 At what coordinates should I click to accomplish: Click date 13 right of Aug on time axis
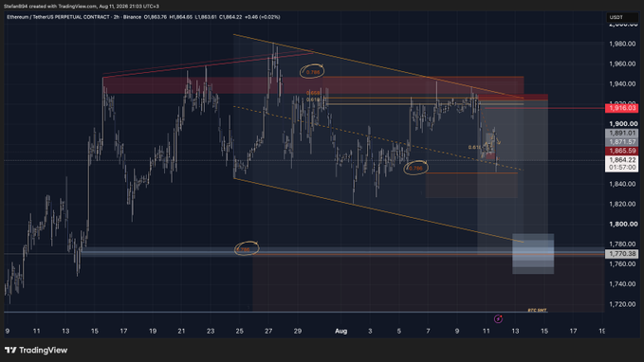coord(515,331)
